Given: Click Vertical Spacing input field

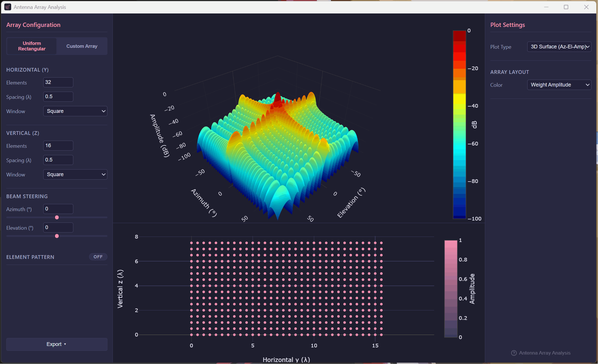Looking at the screenshot, I should pos(58,160).
